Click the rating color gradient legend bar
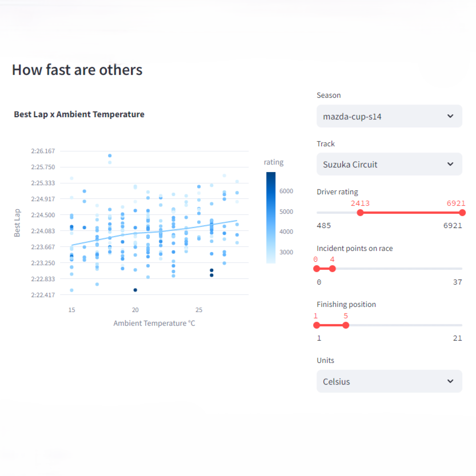Viewport: 476px width, 476px height. tap(271, 217)
